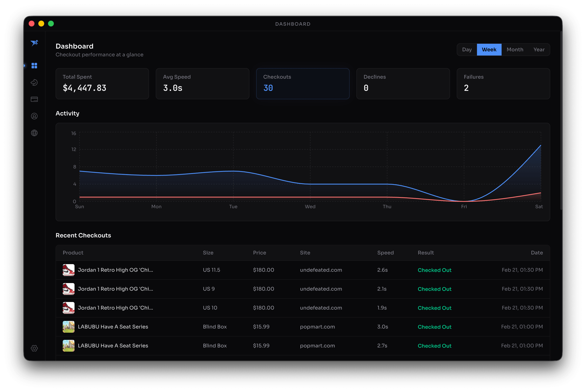This screenshot has width=586, height=392.
Task: Open Proxies via the globe sidebar icon
Action: coord(34,133)
